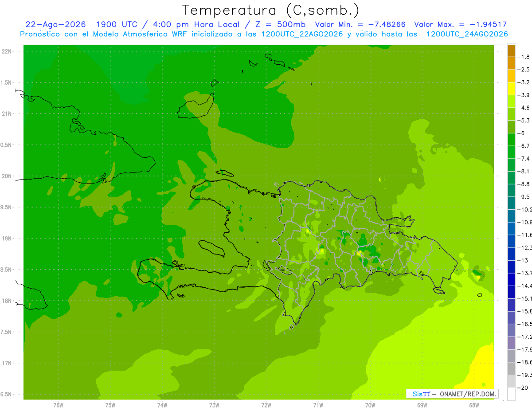
Task: Click the '1200UTC_24AGO2026' valid-until timestamp
Action: pyautogui.click(x=467, y=34)
